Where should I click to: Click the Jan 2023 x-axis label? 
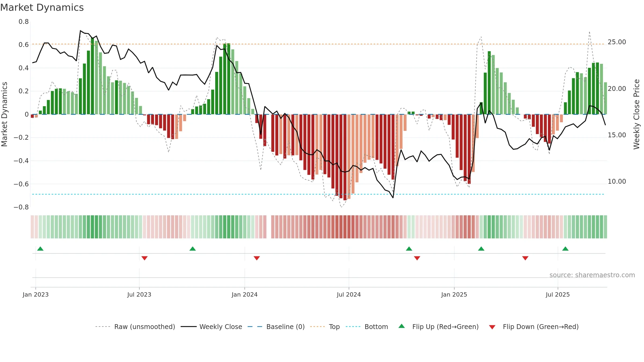[x=36, y=294]
